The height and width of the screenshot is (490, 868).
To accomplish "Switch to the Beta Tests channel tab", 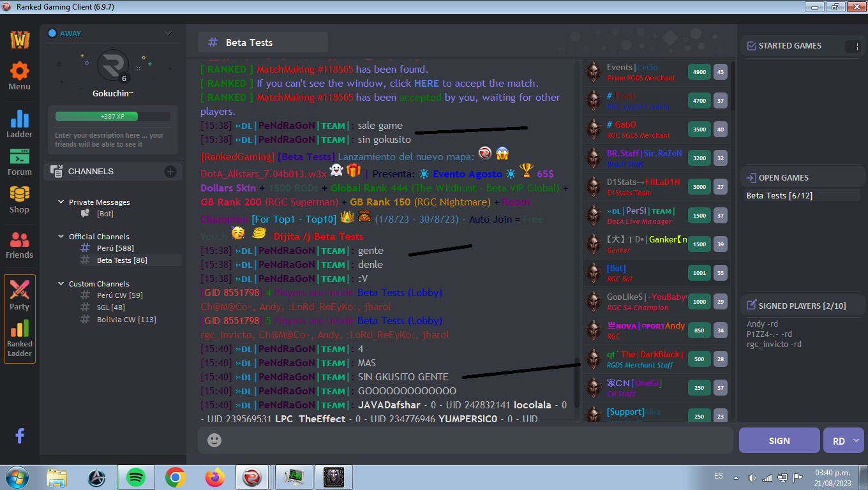I will [263, 42].
